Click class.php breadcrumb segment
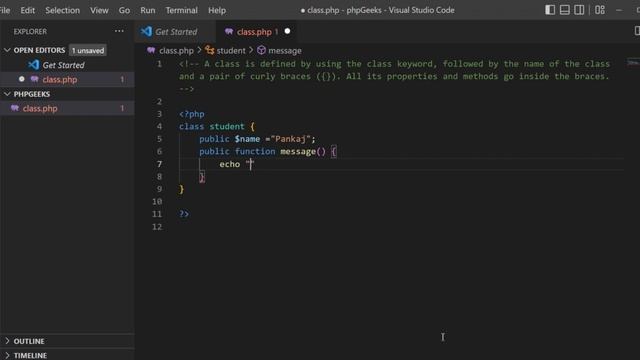This screenshot has width=640, height=360. (x=176, y=51)
